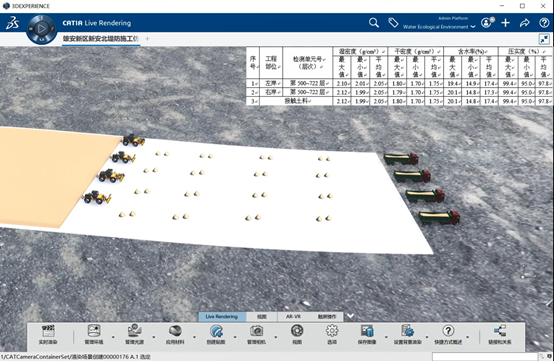This screenshot has width=554, height=361.
Task: Open the manage cameras tool
Action: [257, 331]
